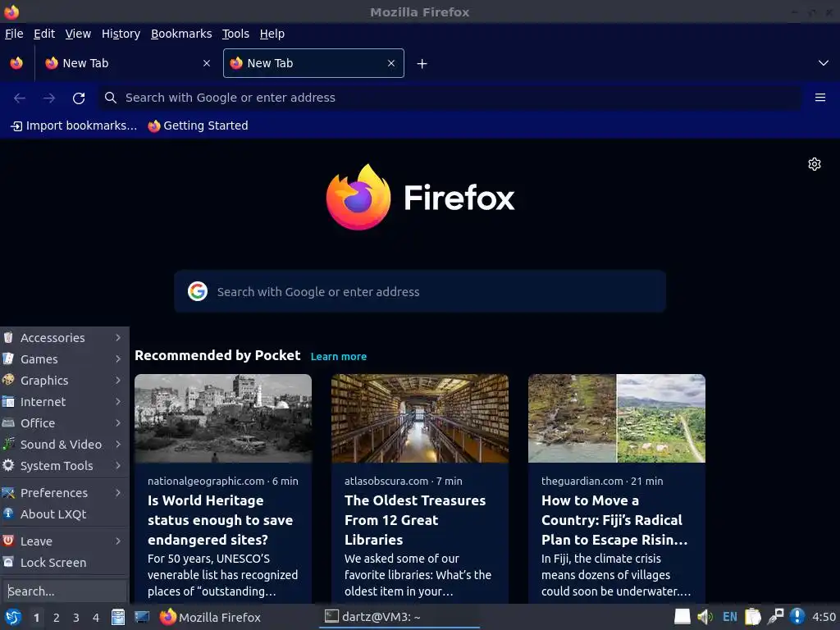Expand the Accessories submenu
Image resolution: width=840 pixels, height=630 pixels.
(x=64, y=337)
